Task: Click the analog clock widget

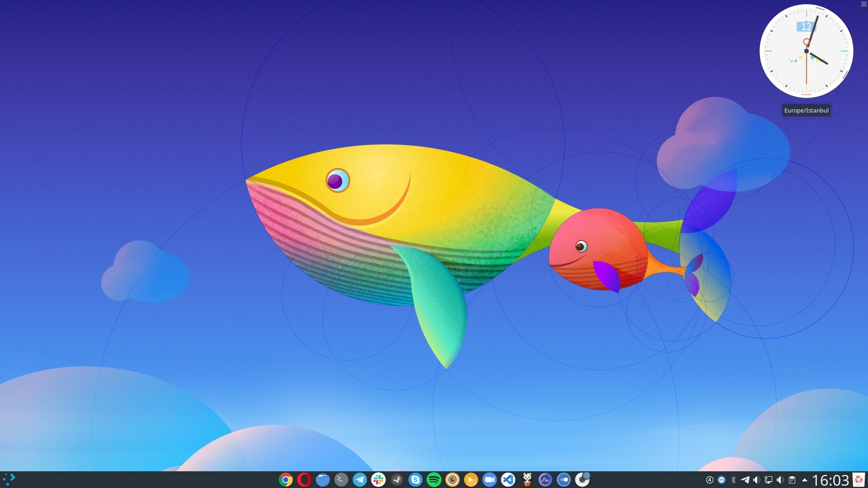Action: pyautogui.click(x=807, y=51)
